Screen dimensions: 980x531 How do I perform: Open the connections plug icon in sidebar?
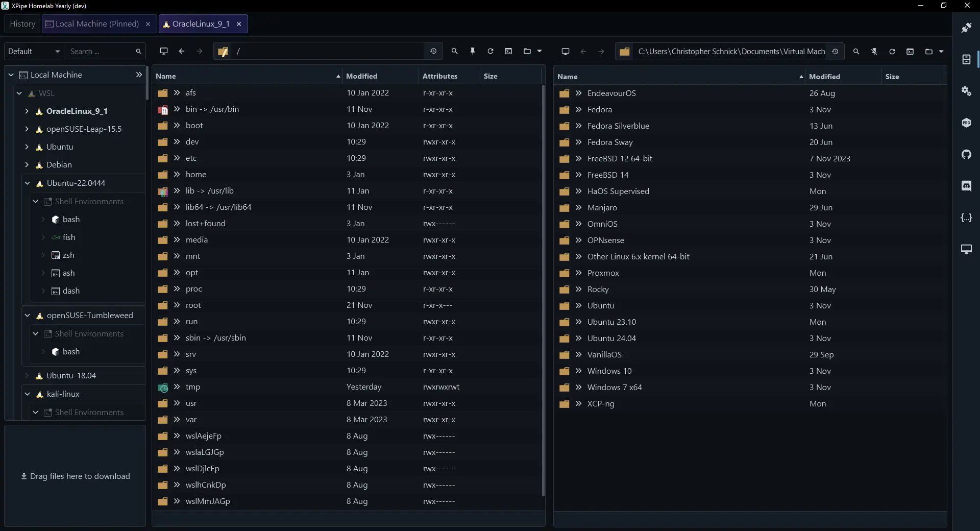pyautogui.click(x=966, y=28)
